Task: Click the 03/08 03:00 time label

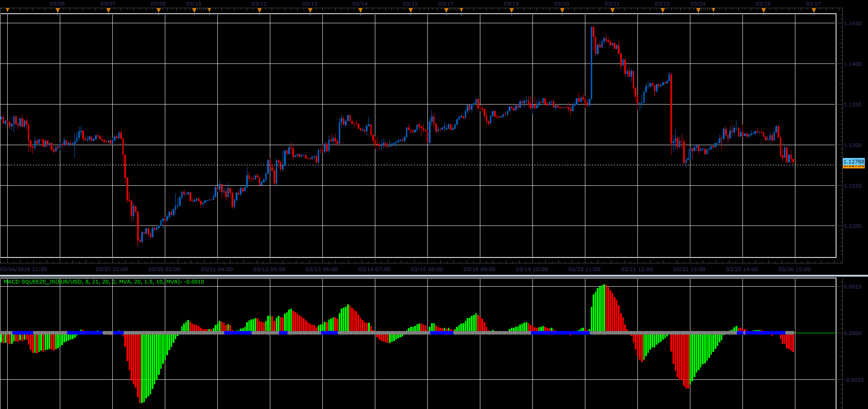Action: pos(164,269)
